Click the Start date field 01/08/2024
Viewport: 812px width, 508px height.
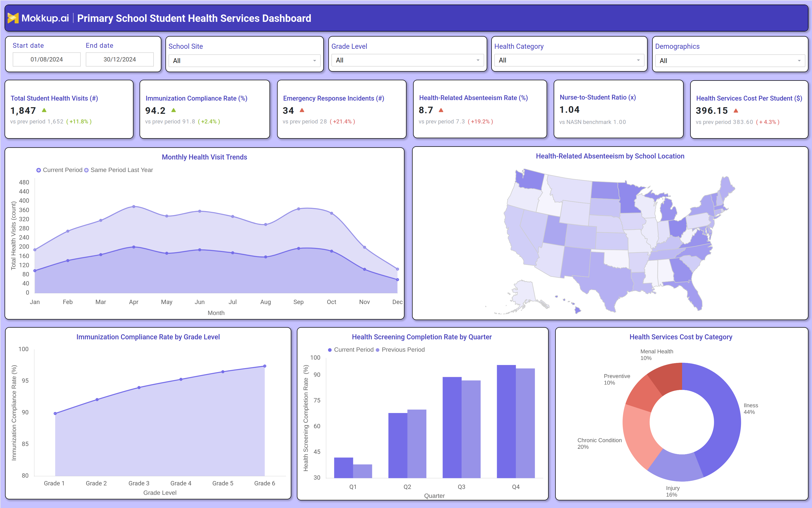tap(47, 59)
